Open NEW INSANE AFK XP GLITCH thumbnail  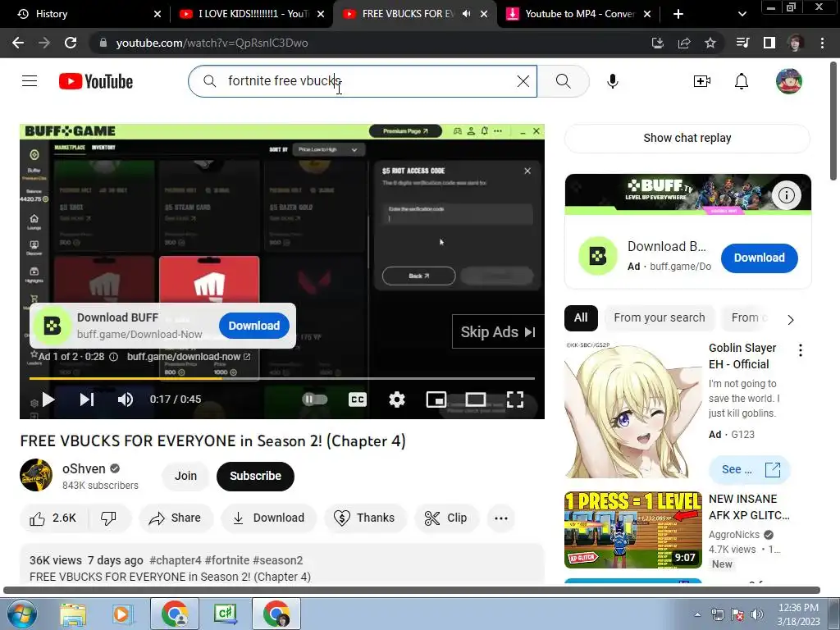click(633, 531)
